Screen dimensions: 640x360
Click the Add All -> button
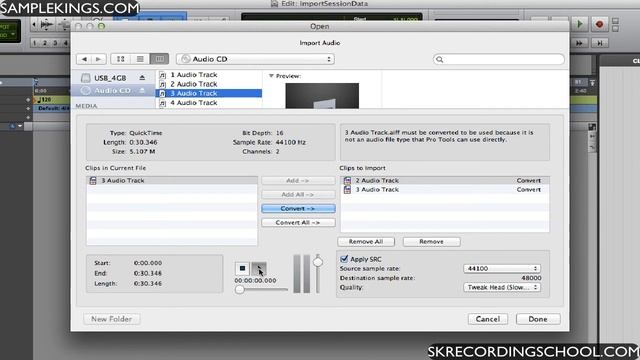[x=298, y=195]
